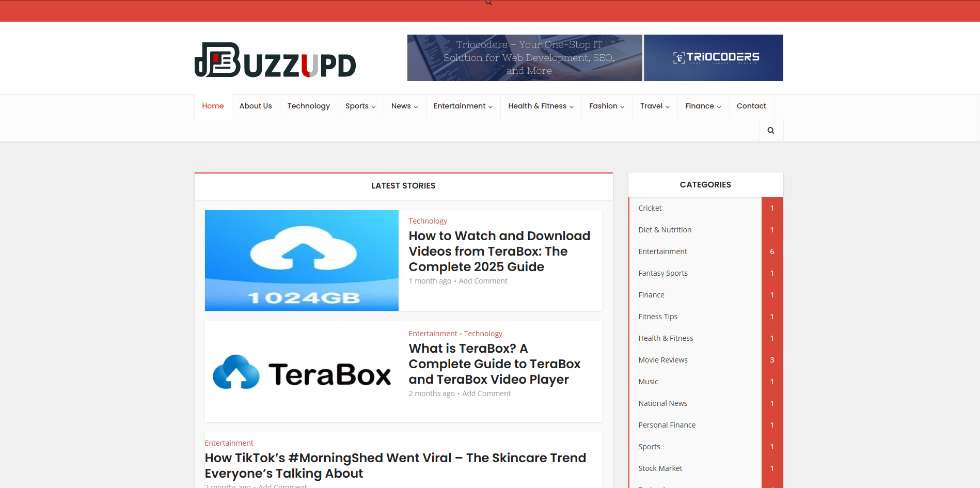Select the Movie Reviews category

(663, 360)
